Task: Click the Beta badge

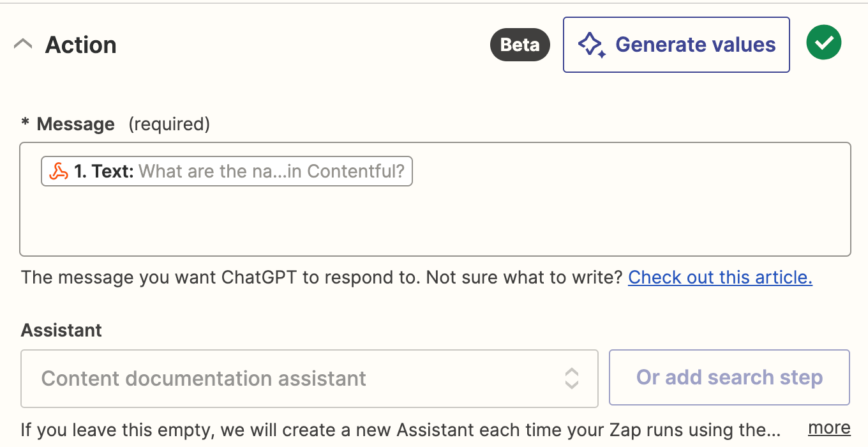Action: 520,45
